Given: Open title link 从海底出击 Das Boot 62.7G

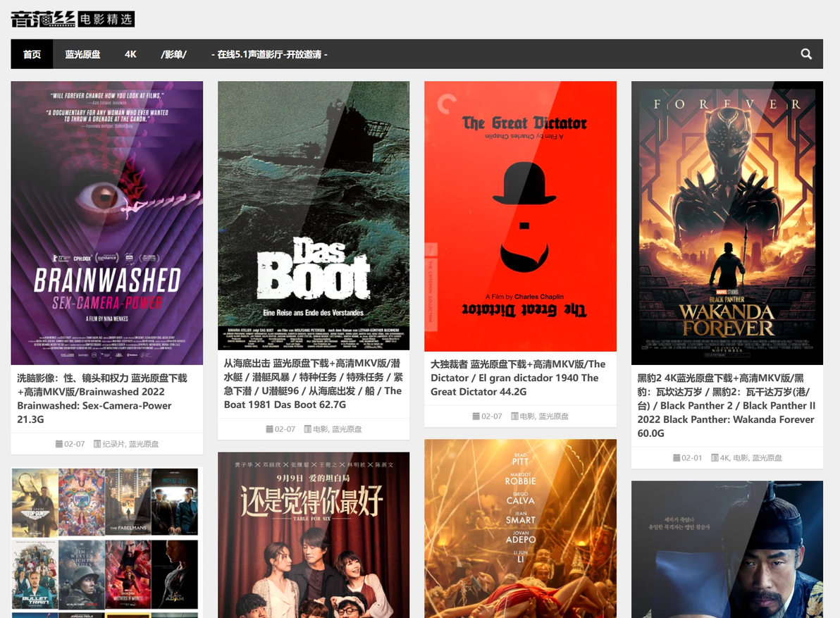Looking at the screenshot, I should coord(313,384).
